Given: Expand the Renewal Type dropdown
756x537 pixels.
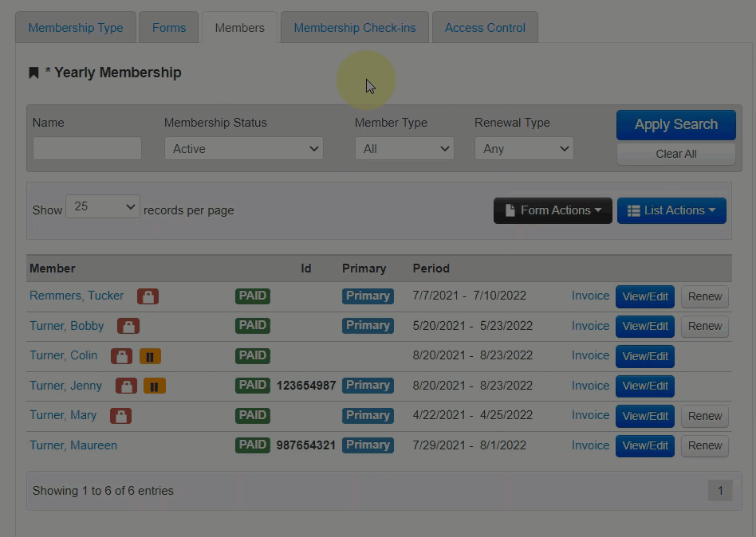Looking at the screenshot, I should pyautogui.click(x=524, y=149).
